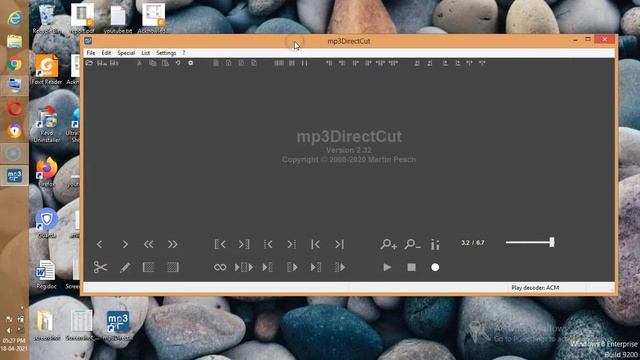The width and height of the screenshot is (640, 360).
Task: Click the large scissors Cut button
Action: pyautogui.click(x=100, y=267)
